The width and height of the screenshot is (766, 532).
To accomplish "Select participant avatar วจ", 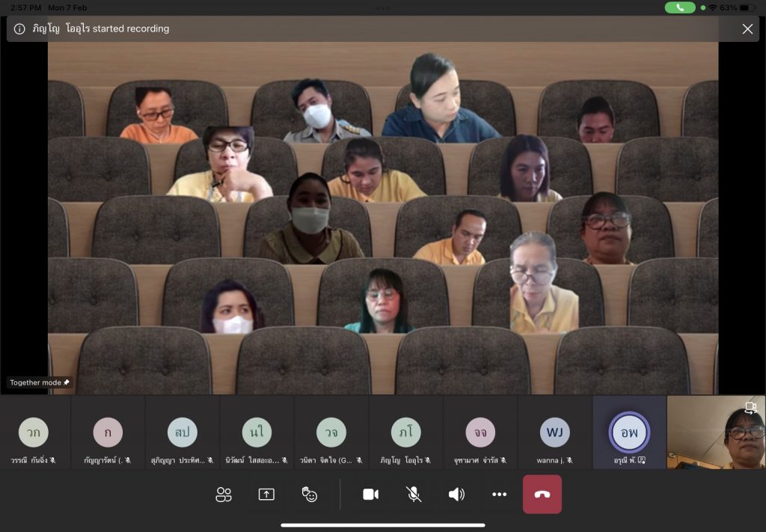I will click(x=331, y=432).
